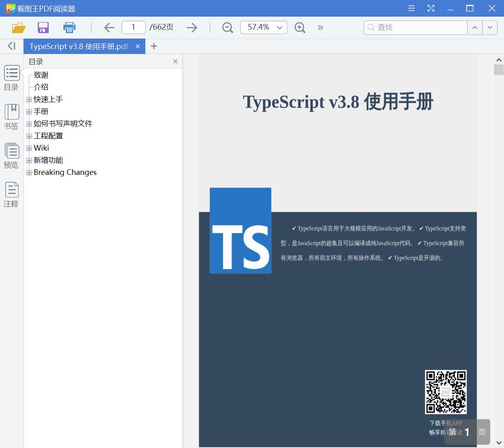Viewport: 504px width, 448px height.
Task: Toggle fullscreen mode icon in title bar
Action: (x=431, y=8)
